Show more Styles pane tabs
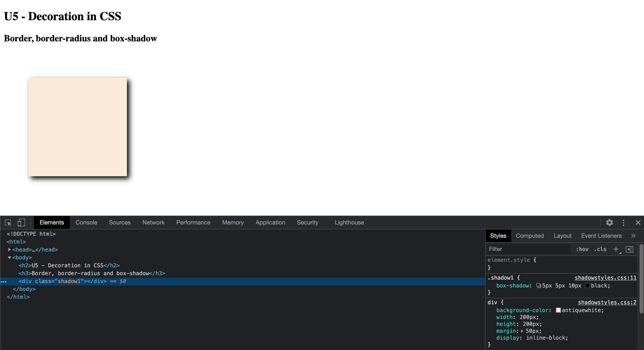Screen dimensions: 644x350 (x=633, y=236)
